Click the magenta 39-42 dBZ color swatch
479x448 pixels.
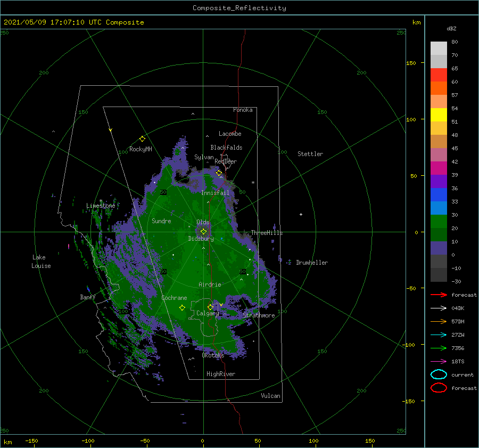click(439, 168)
